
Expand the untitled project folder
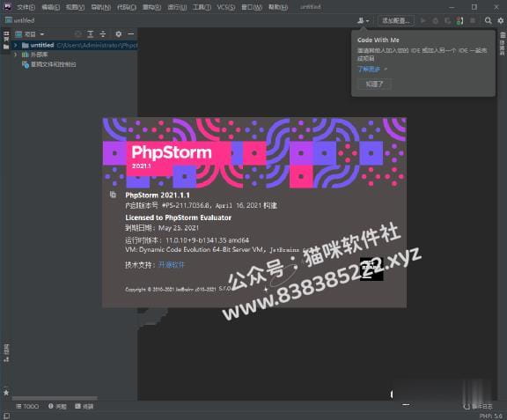16,45
